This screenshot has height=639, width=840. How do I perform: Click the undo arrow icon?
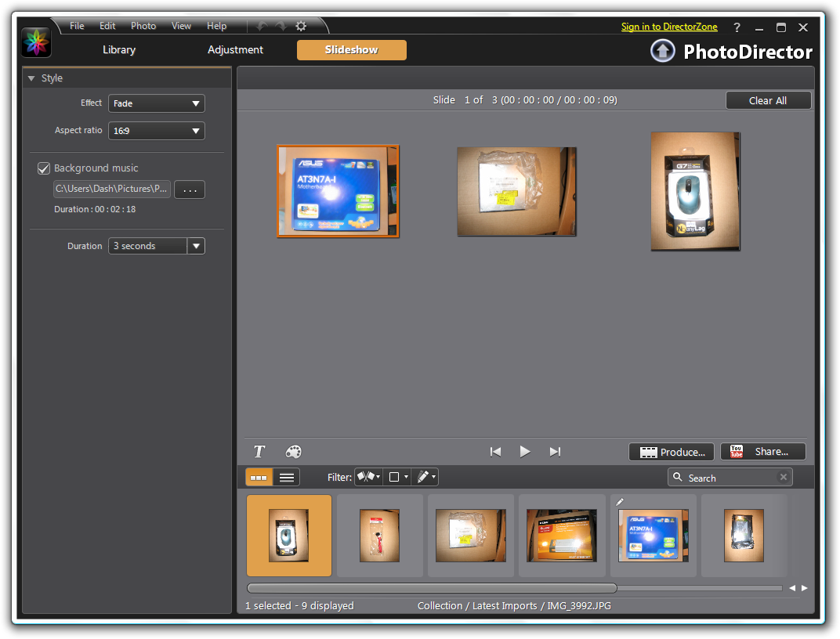[262, 26]
